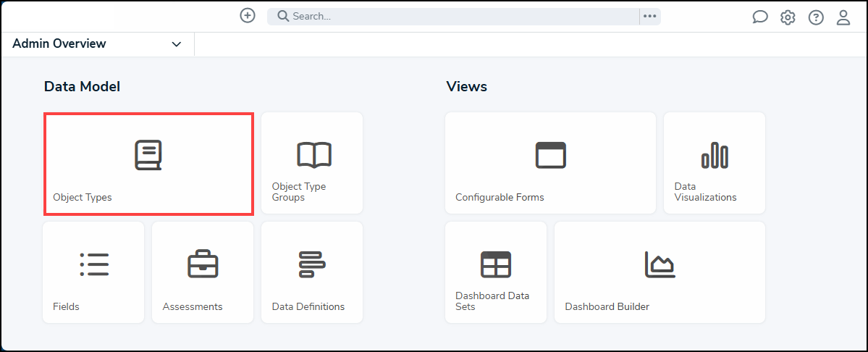Click the Configurable Forms window icon
Screen dimensions: 868x352
tap(550, 155)
